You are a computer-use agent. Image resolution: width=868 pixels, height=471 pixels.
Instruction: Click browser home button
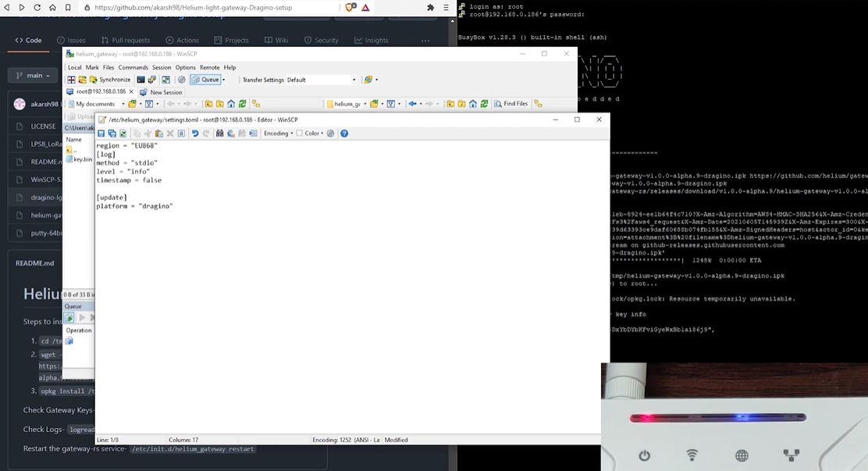(52, 7)
